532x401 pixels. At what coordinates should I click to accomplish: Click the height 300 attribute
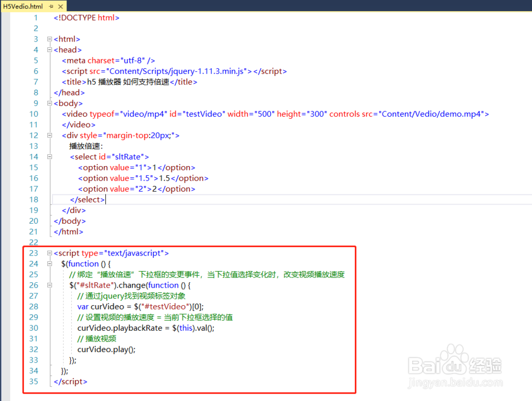(x=302, y=114)
